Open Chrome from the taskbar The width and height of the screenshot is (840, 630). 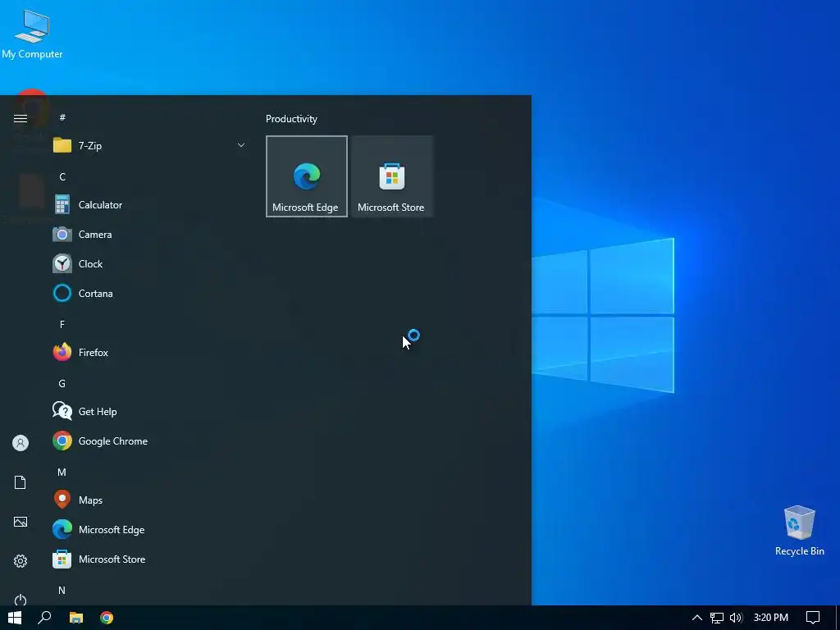coord(107,618)
